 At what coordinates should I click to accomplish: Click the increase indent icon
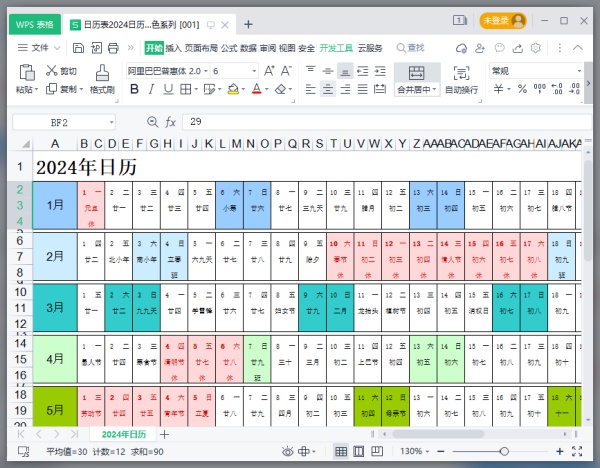(380, 71)
